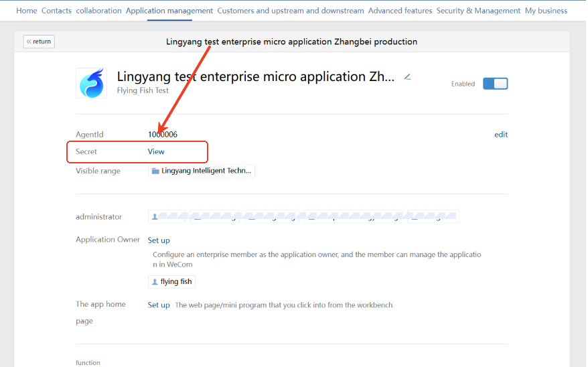Toggle the Enabled switch off
Screen dimensions: 588x367
(496, 84)
